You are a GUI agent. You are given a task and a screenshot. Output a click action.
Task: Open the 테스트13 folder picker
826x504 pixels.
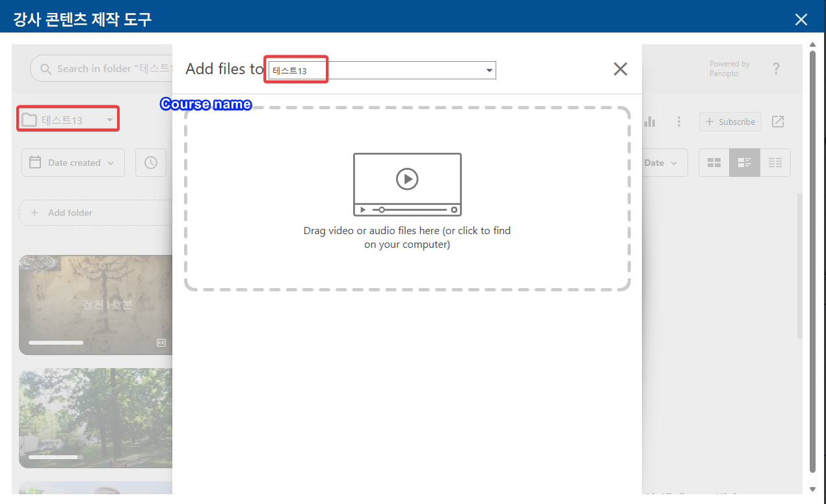pyautogui.click(x=68, y=120)
